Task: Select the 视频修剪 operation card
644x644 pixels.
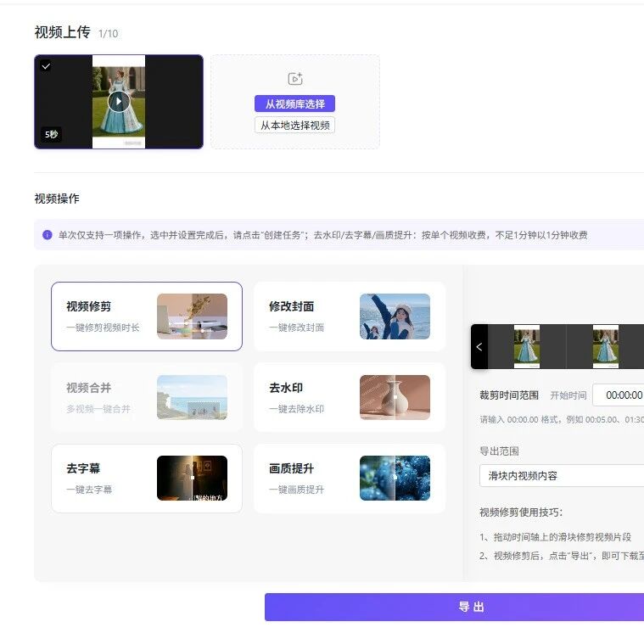Action: click(147, 316)
